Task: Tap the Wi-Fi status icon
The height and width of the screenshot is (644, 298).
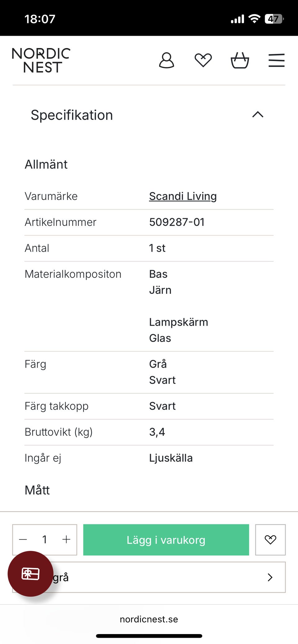Action: pos(254,19)
